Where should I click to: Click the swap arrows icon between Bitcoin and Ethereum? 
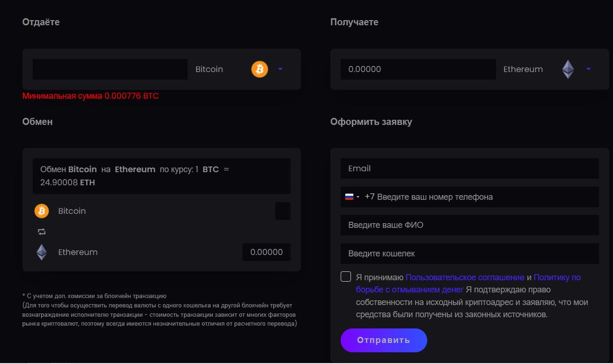(42, 232)
